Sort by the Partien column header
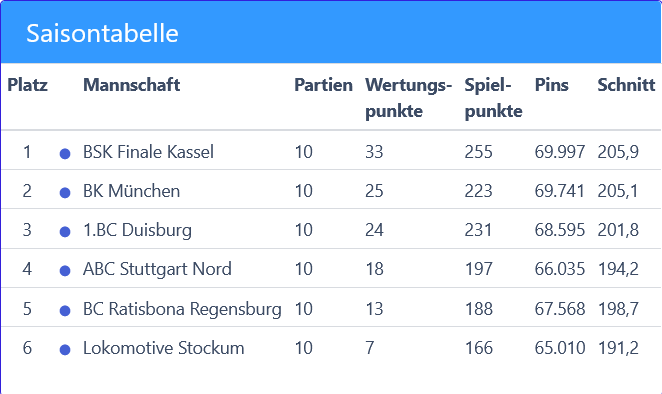662x394 pixels. click(323, 85)
